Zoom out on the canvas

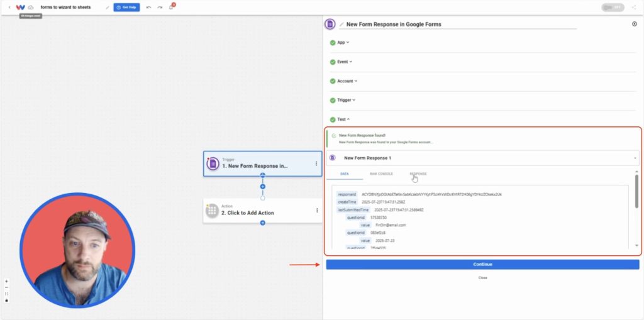pos(6,287)
